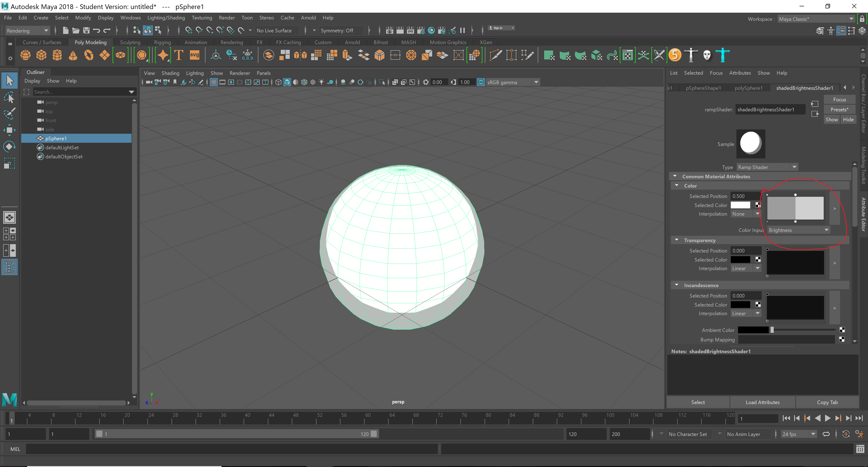Click the Save scene icon in status line
868x467 pixels.
pos(86,30)
